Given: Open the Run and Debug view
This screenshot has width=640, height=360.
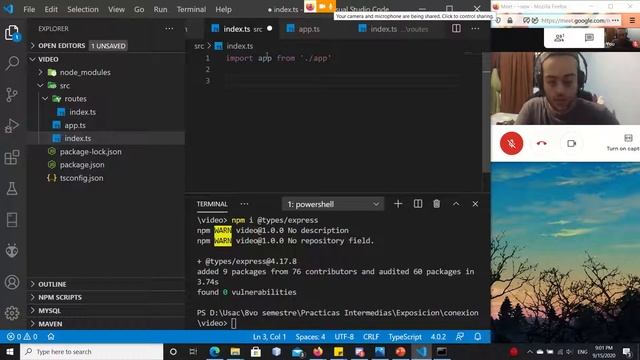Looking at the screenshot, I should pyautogui.click(x=12, y=126).
